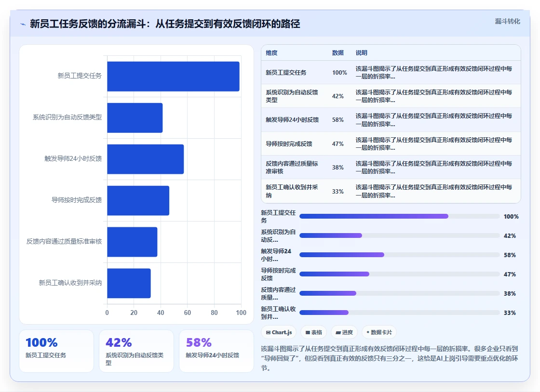Click the 反馈内容通过质量标准审核 chart bar
540x392 pixels.
132,242
